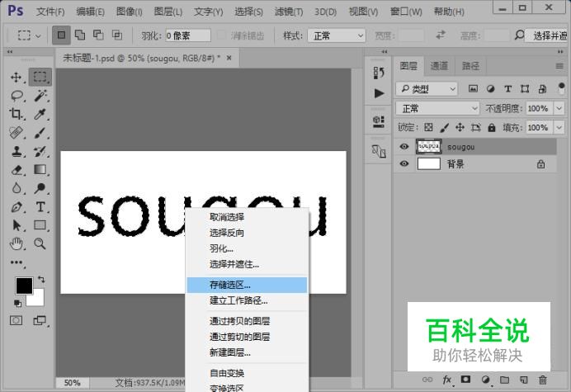Create a new group folder
571x392 pixels.
504,380
